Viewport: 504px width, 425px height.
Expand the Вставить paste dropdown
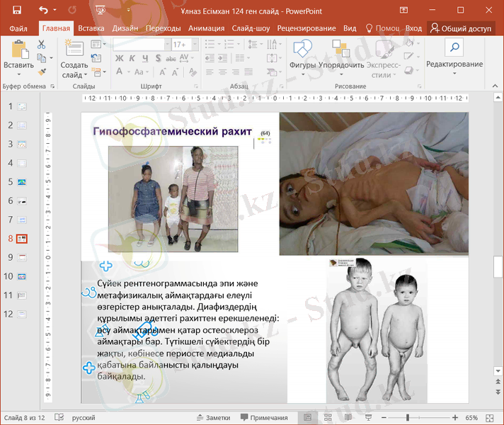(18, 74)
